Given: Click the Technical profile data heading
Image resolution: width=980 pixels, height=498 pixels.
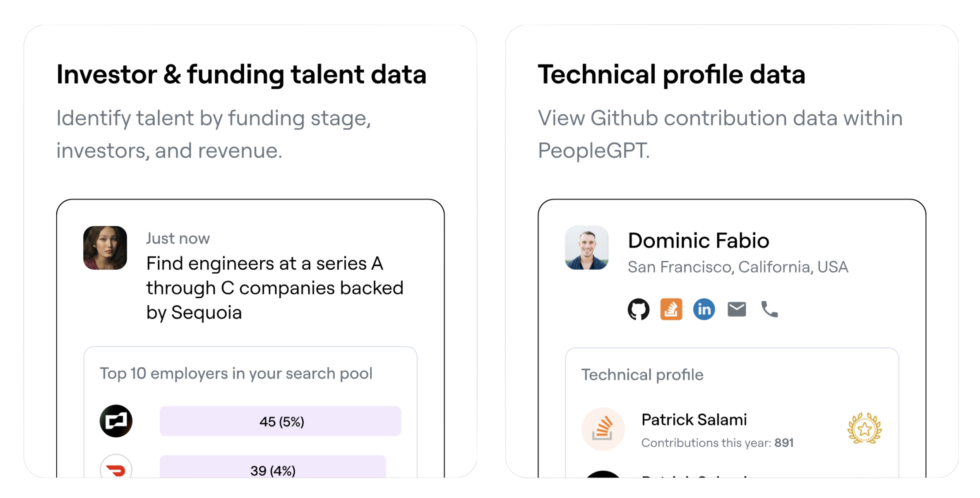Looking at the screenshot, I should 671,75.
